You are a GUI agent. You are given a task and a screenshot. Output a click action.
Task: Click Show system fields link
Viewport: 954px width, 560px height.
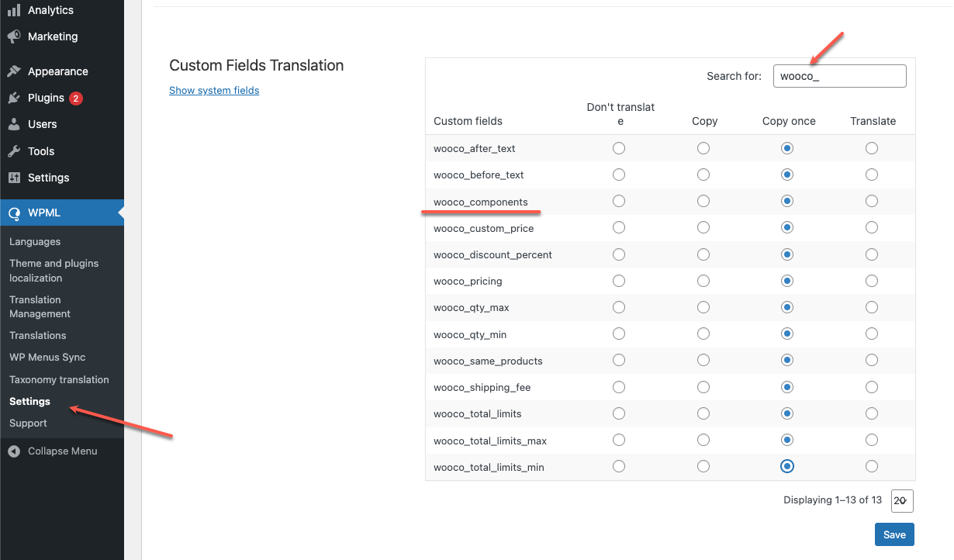(x=214, y=91)
